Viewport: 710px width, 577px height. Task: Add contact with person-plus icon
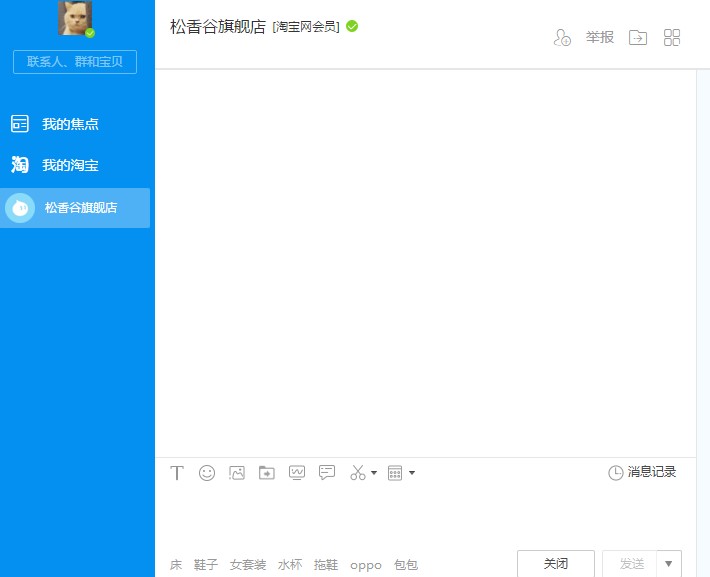(x=562, y=38)
